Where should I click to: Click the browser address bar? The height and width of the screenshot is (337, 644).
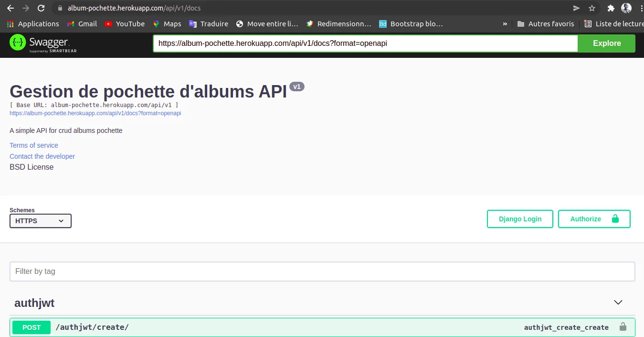tap(310, 8)
